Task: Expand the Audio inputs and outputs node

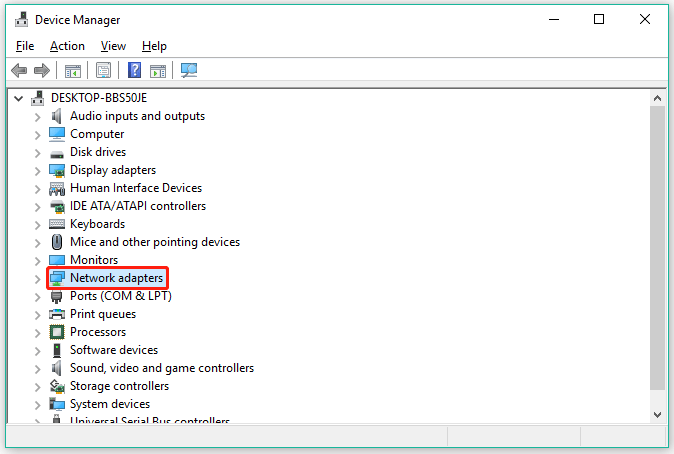Action: point(37,116)
